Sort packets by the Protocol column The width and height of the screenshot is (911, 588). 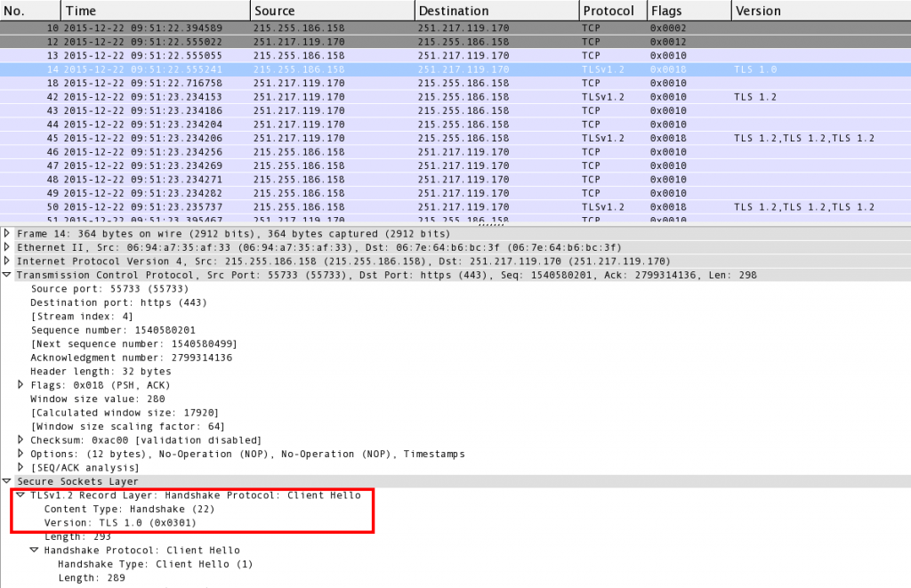[611, 10]
